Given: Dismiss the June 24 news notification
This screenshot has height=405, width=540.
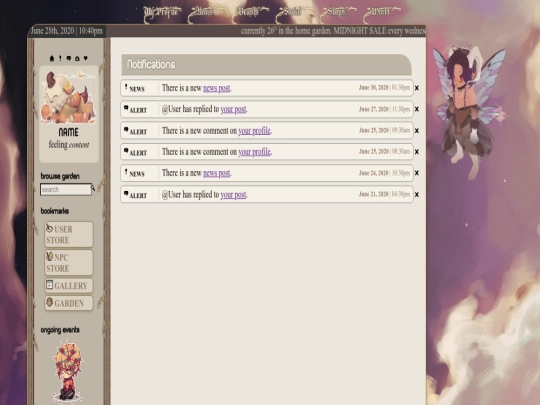Looking at the screenshot, I should [x=417, y=173].
